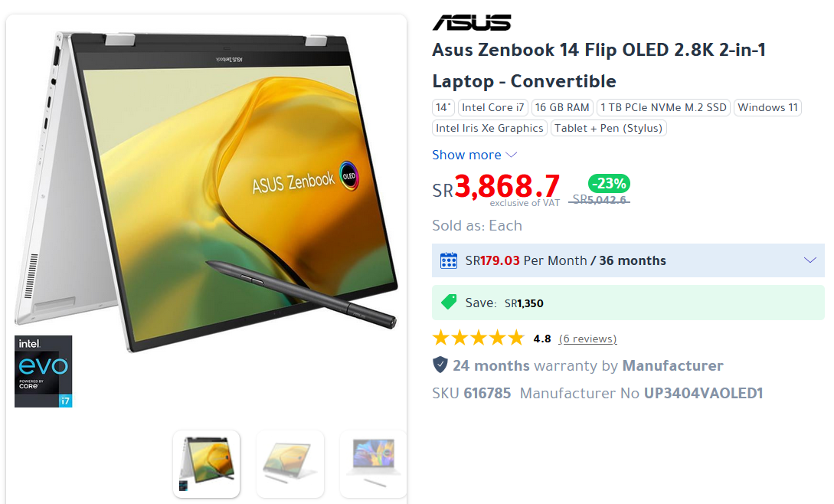Select the 16 GB RAM spec tag
The image size is (834, 504).
[x=562, y=107]
